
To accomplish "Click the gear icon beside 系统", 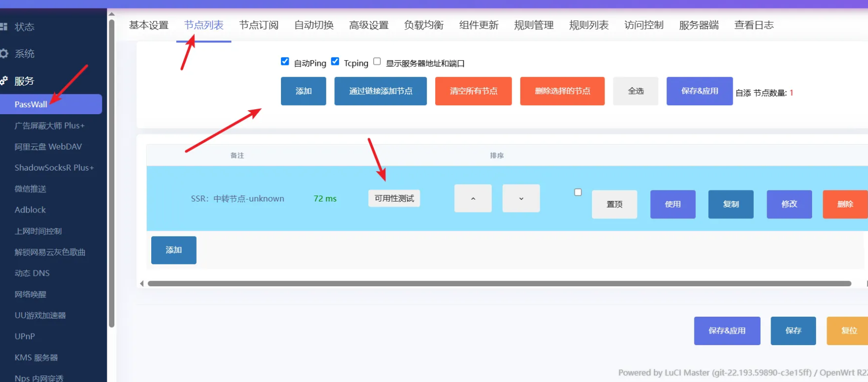I will click(4, 53).
